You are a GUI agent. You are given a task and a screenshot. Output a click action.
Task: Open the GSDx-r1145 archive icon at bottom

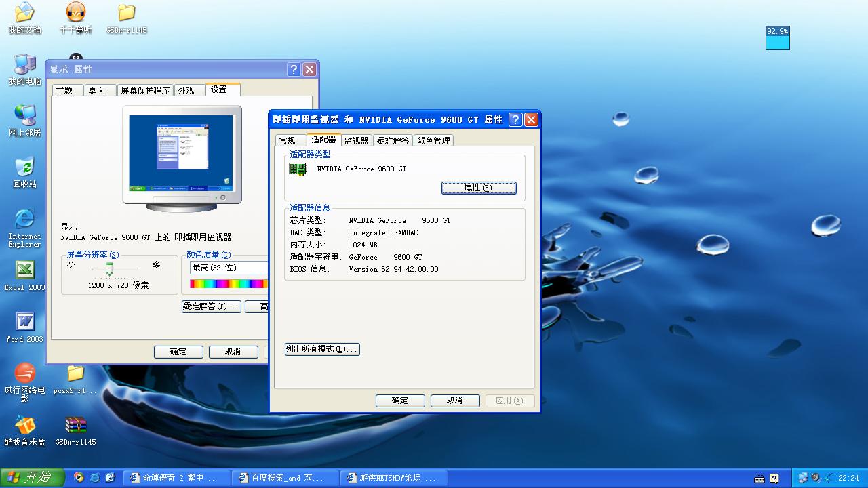[75, 430]
